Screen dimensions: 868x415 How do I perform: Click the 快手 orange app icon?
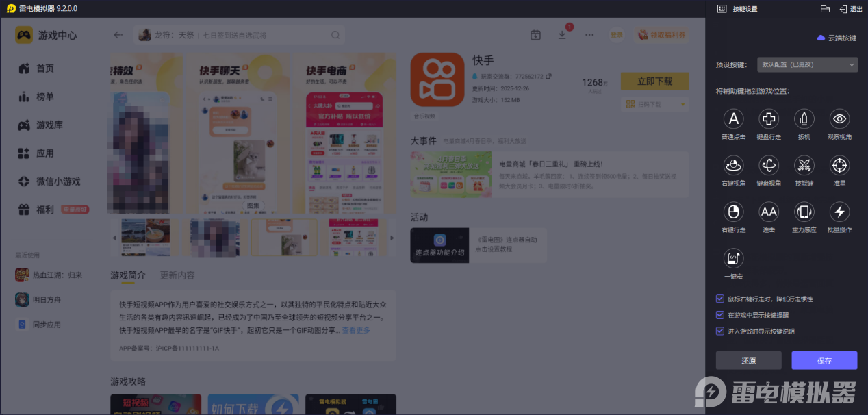click(437, 79)
